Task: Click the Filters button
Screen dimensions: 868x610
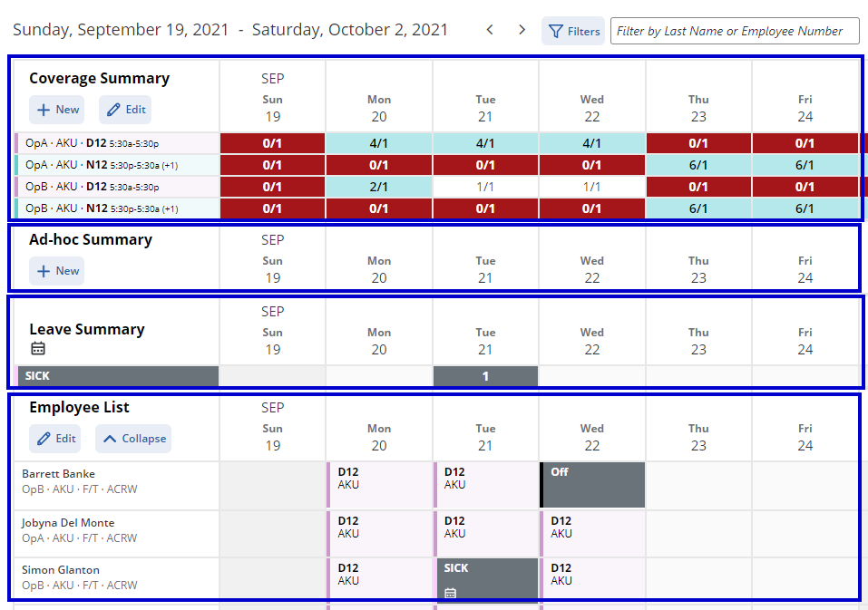Action: pos(572,30)
